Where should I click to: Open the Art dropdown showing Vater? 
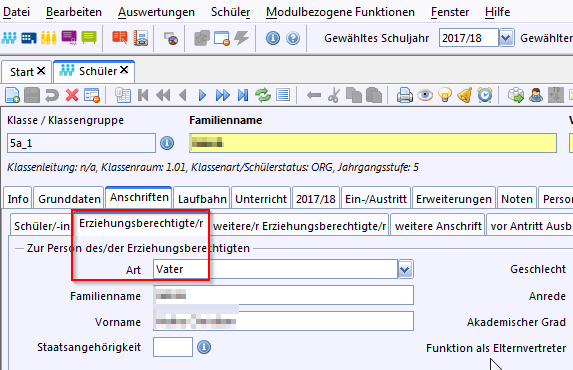tap(405, 270)
